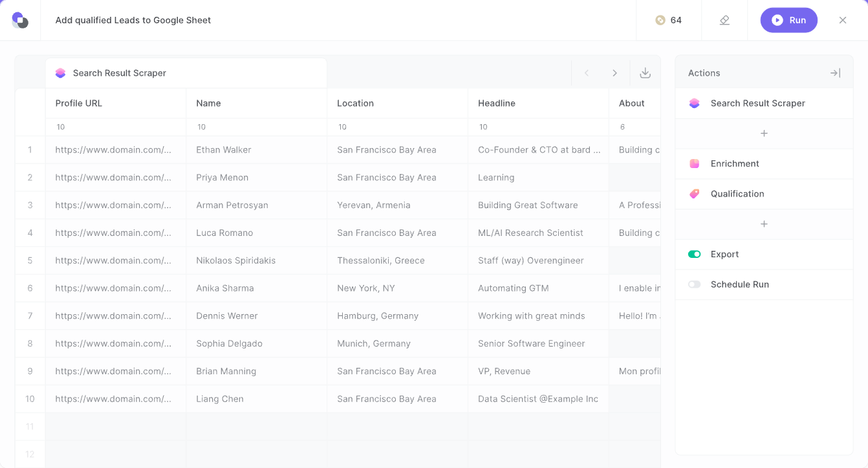
Task: Click the Working with great minds headline
Action: click(539, 316)
